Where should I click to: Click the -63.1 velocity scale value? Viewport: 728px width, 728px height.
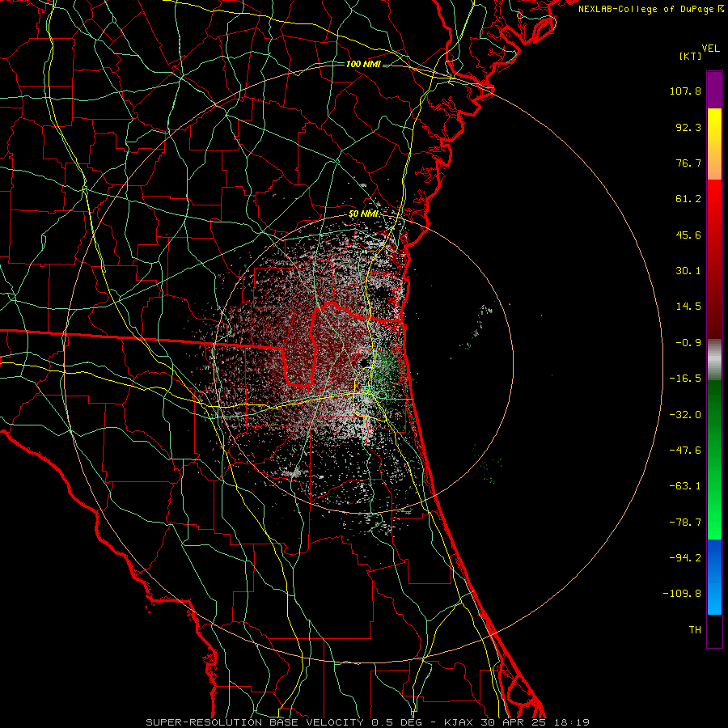(x=685, y=486)
